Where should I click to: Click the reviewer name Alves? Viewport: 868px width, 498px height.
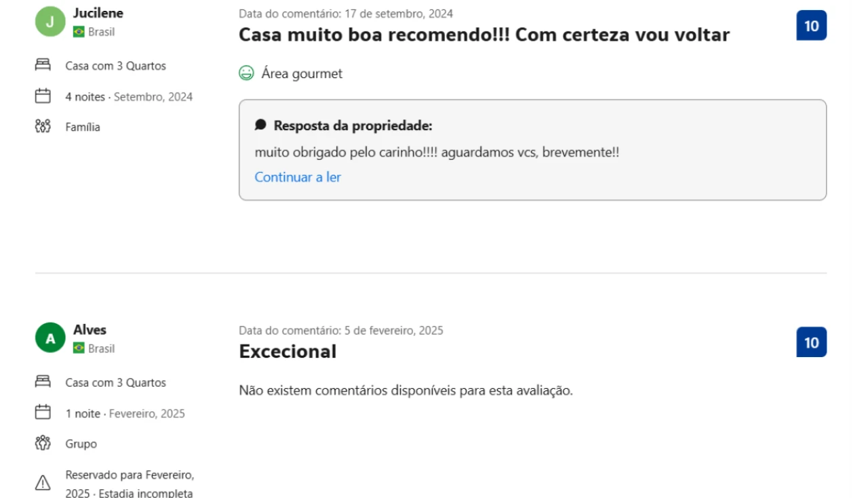click(90, 330)
